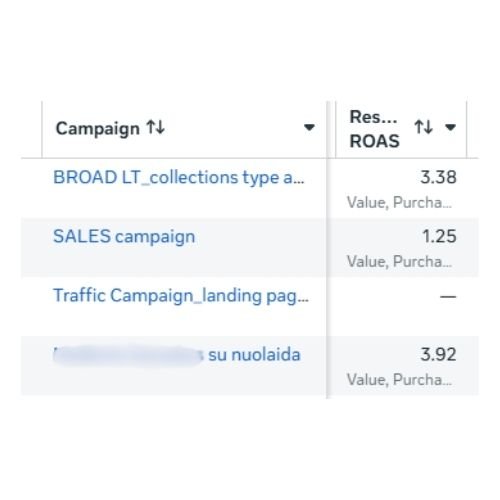
Task: Open Traffic Campaign_landing page link
Action: (181, 296)
